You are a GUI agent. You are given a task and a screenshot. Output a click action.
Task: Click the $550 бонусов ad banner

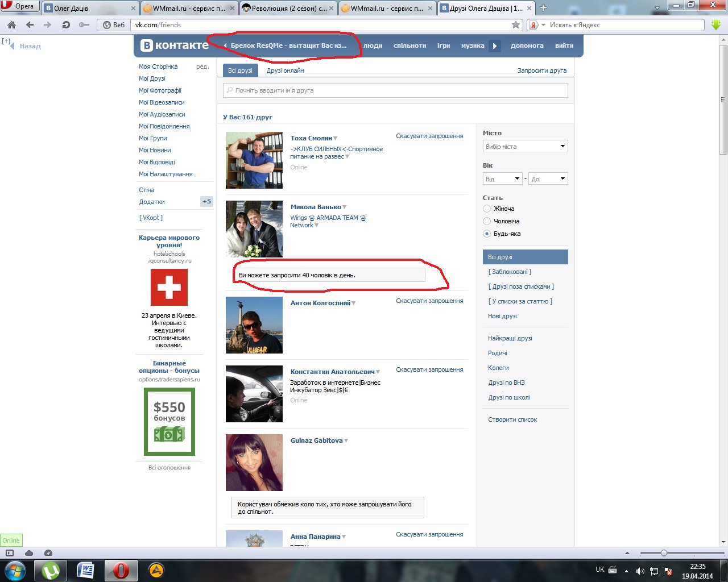click(x=169, y=422)
